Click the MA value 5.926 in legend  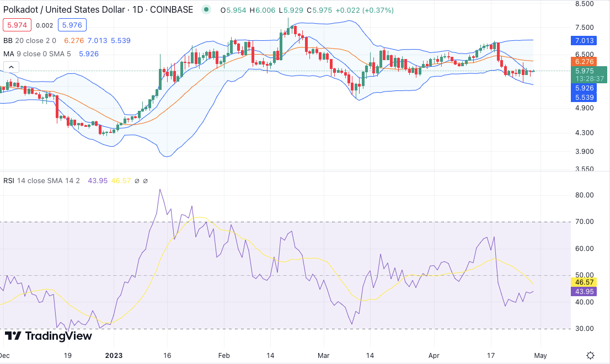pyautogui.click(x=89, y=53)
